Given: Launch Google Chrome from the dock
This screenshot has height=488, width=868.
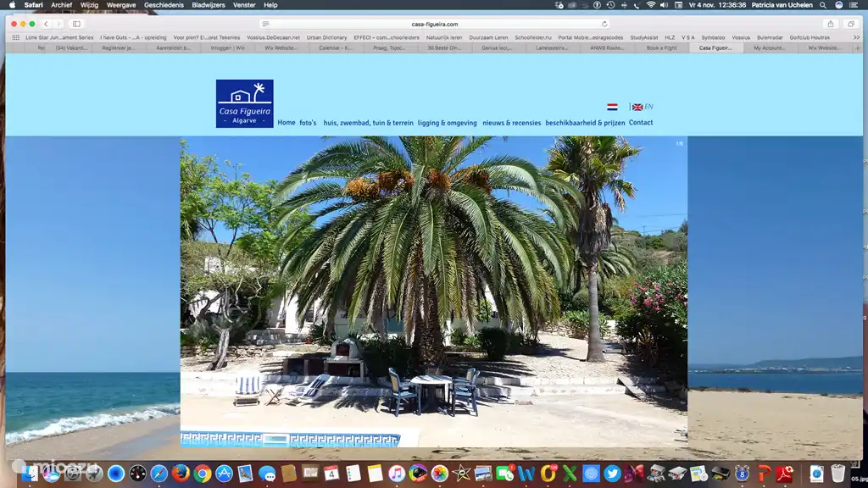Looking at the screenshot, I should (x=203, y=474).
